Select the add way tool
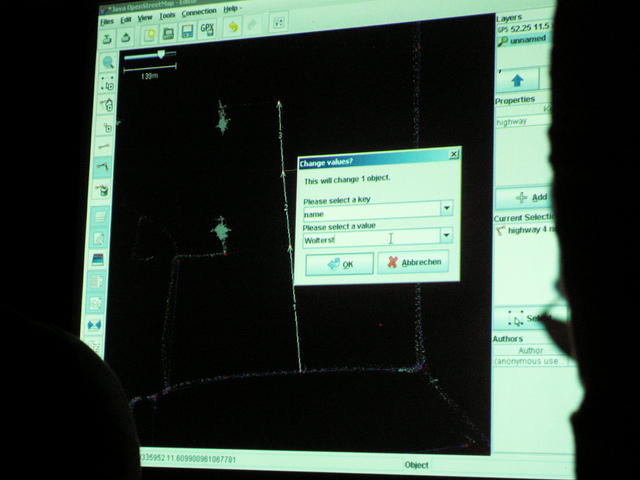 coord(103,166)
